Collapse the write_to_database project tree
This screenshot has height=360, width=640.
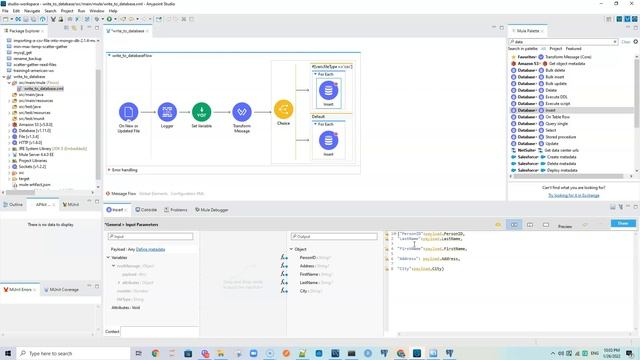pyautogui.click(x=4, y=77)
